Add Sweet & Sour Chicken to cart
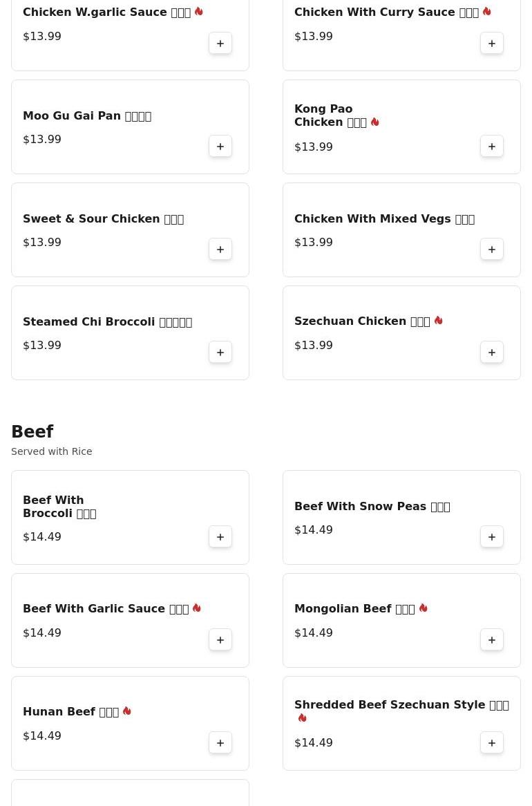532x806 pixels. tap(220, 249)
